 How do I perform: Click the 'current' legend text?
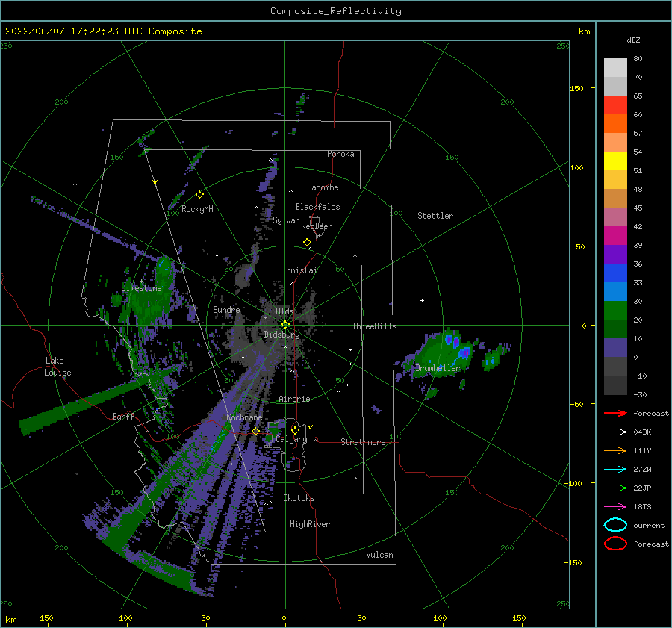point(649,525)
